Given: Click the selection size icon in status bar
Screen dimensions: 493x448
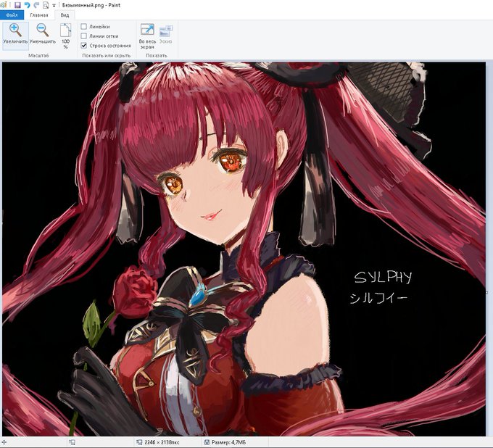Looking at the screenshot, I should (x=72, y=442).
